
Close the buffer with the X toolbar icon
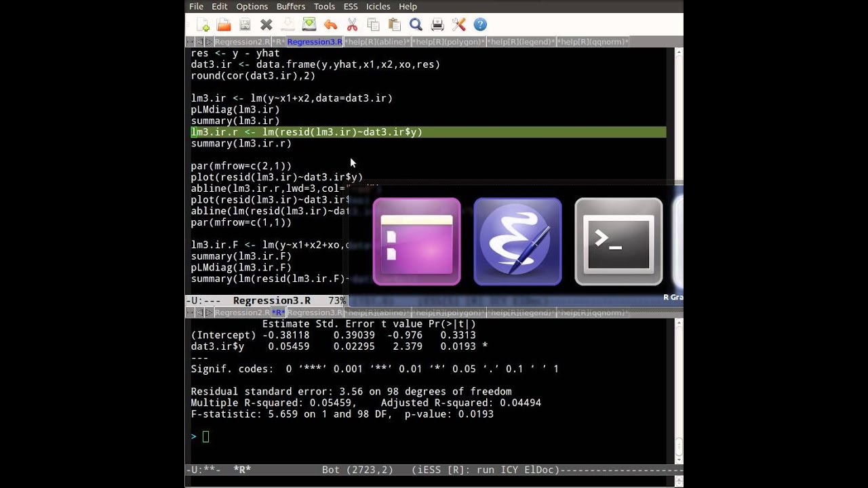coord(267,25)
